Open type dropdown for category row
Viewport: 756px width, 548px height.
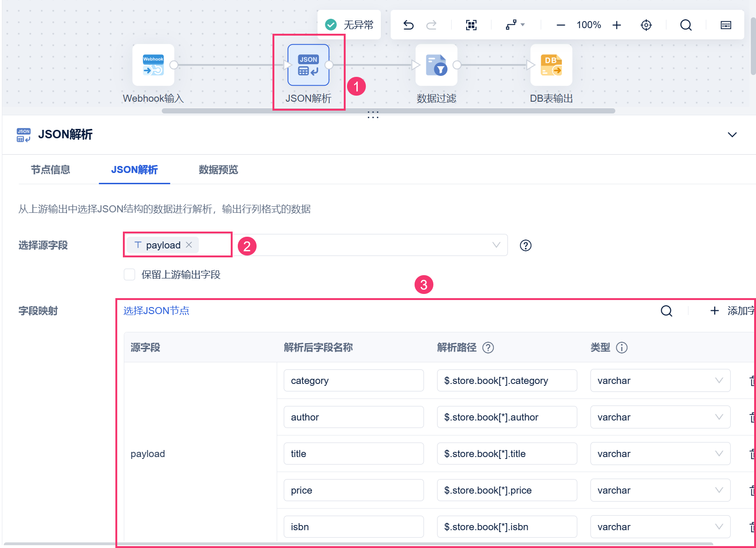[x=660, y=381]
